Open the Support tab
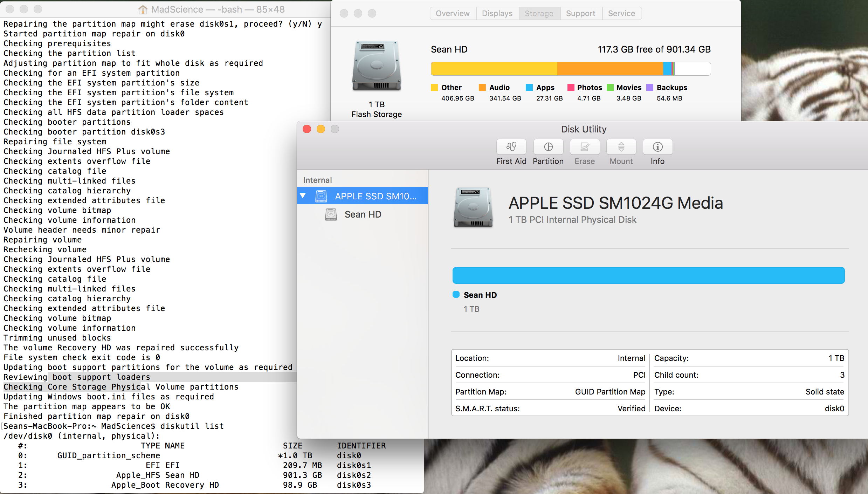868x494 pixels. [580, 13]
